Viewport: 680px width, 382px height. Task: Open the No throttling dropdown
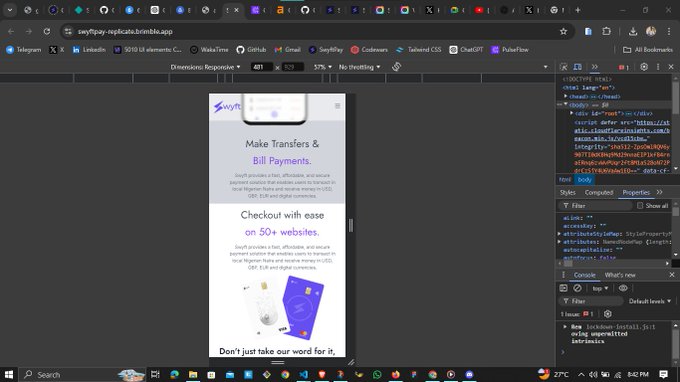[x=360, y=67]
